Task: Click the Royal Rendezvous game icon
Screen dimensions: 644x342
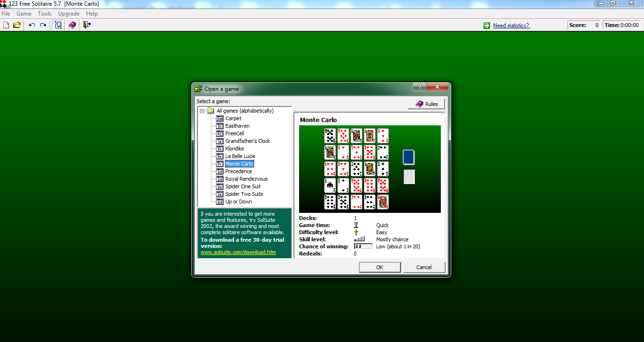Action: pyautogui.click(x=220, y=179)
